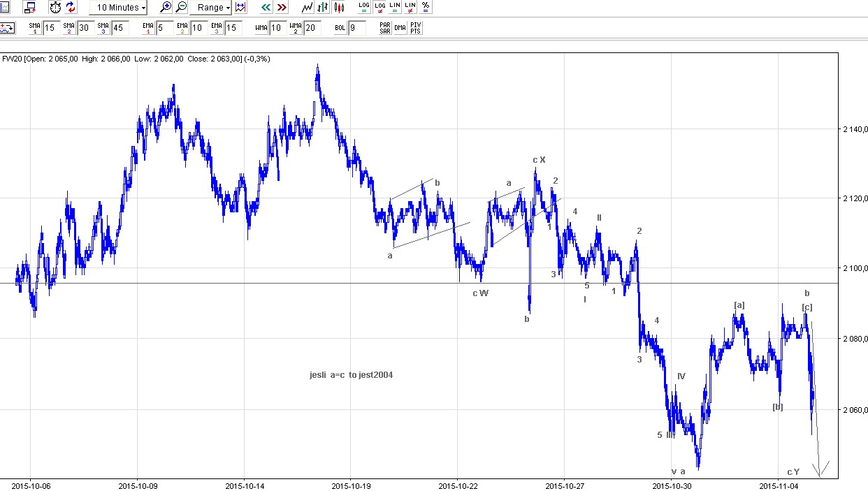The height and width of the screenshot is (491, 868).
Task: Click the 'c W' wave label
Action: [481, 293]
